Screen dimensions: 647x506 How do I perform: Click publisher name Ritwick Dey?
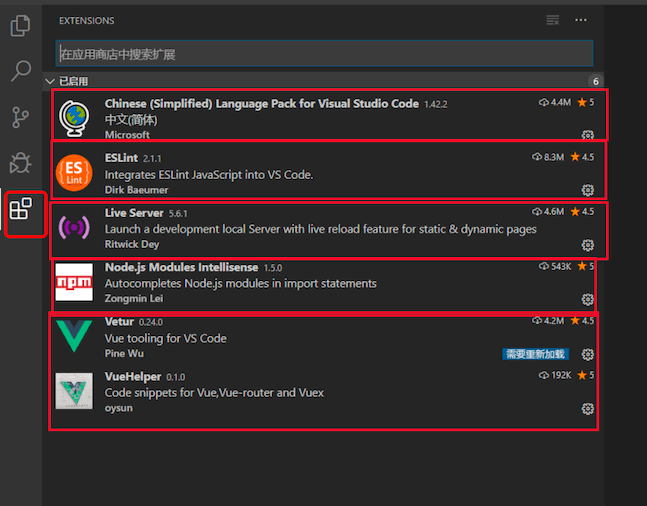132,244
